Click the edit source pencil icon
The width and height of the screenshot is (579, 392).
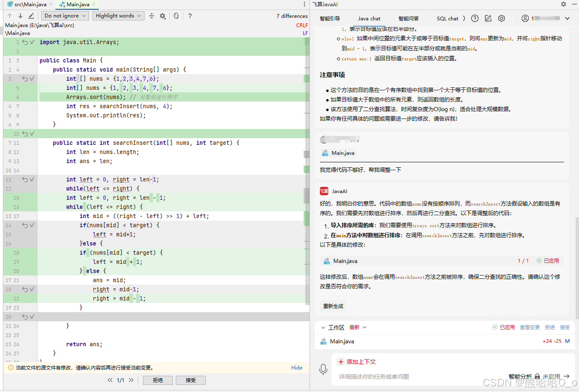click(31, 16)
